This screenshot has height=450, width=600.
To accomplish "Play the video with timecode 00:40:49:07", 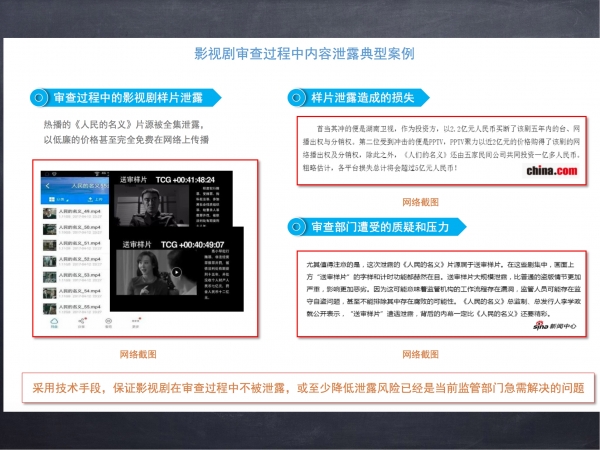I will pyautogui.click(x=176, y=272).
